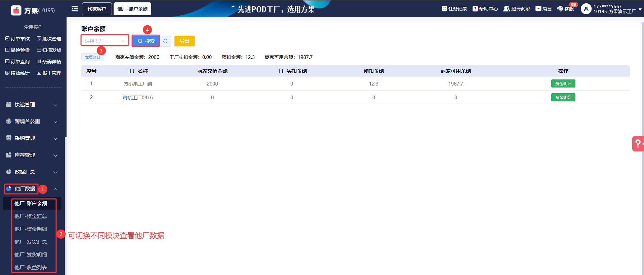The width and height of the screenshot is (644, 275).
Task: Open 帮助中心 help center
Action: pyautogui.click(x=485, y=9)
